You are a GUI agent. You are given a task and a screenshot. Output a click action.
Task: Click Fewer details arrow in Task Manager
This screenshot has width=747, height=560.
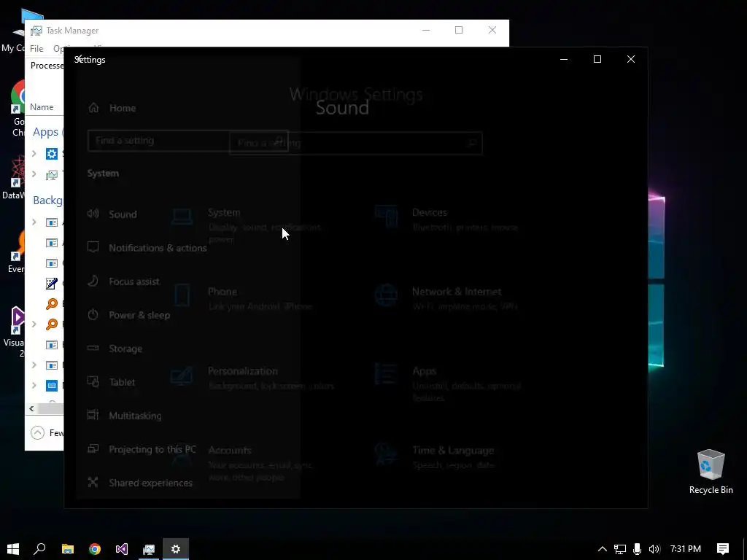click(x=38, y=432)
